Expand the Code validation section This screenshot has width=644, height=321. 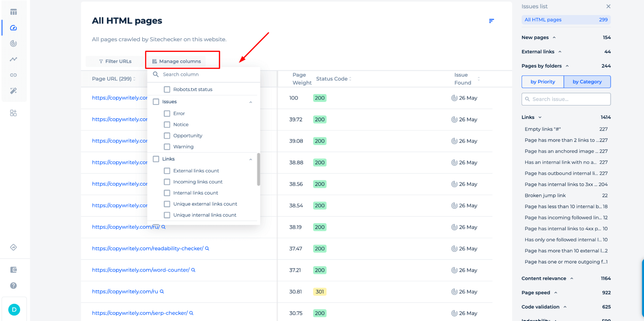(x=565, y=307)
